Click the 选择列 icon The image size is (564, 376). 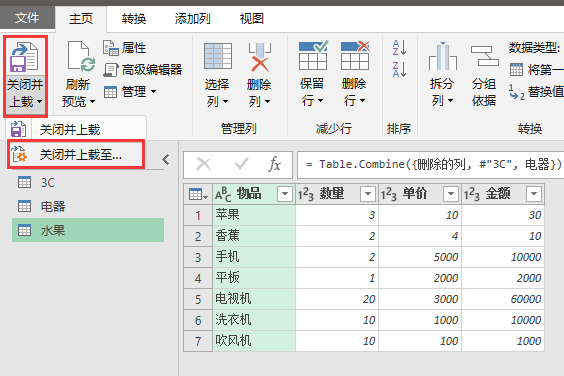[218, 56]
